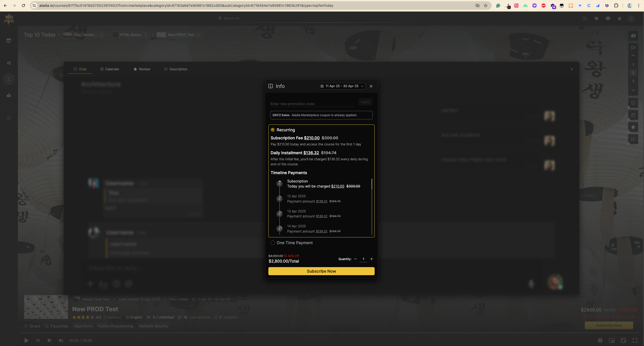
Task: Enter fullscreen mode in video player
Action: pyautogui.click(x=635, y=340)
